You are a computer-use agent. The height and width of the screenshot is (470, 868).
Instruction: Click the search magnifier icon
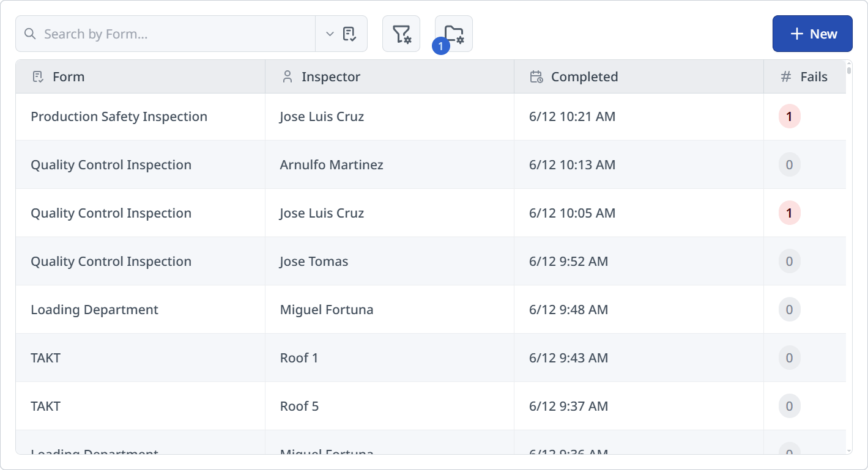29,34
